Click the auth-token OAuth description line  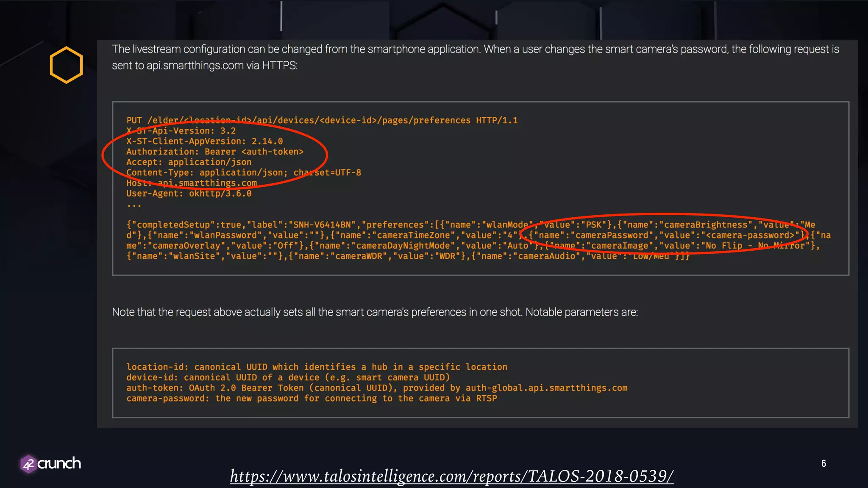point(376,388)
